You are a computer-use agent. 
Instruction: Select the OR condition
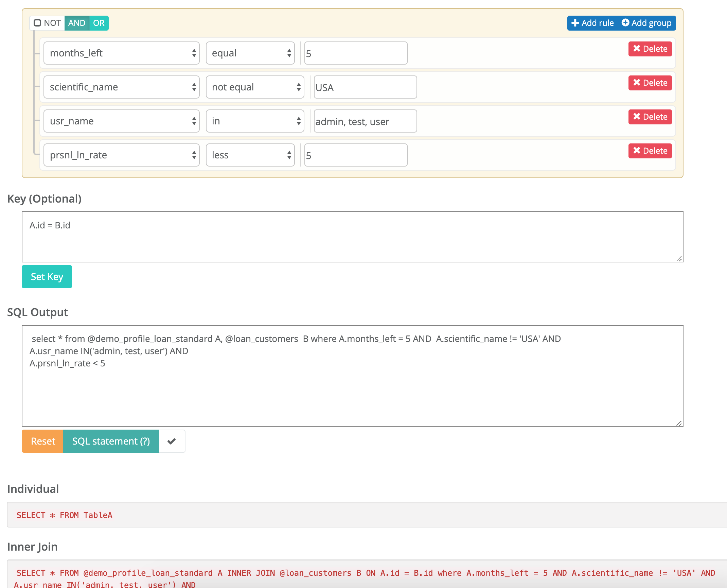click(x=99, y=23)
